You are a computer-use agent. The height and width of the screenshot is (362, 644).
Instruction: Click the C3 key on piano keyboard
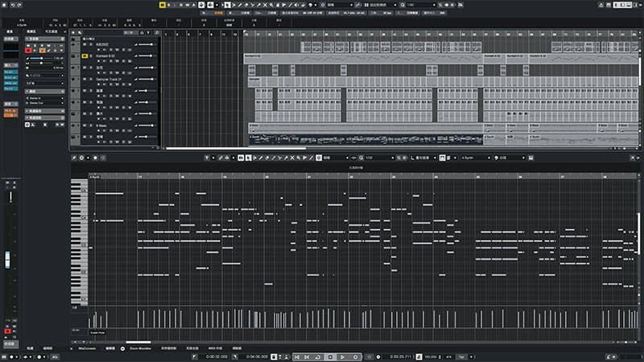(80, 245)
